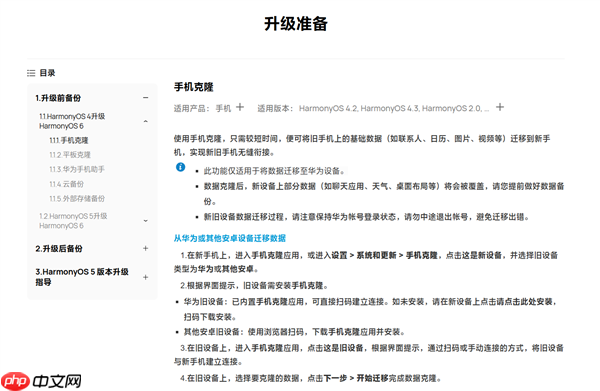The image size is (600, 391).
Task: Expand 1.2 HarmonyOS 5升级 HarmonyOS 6 subsection
Action: pos(145,221)
